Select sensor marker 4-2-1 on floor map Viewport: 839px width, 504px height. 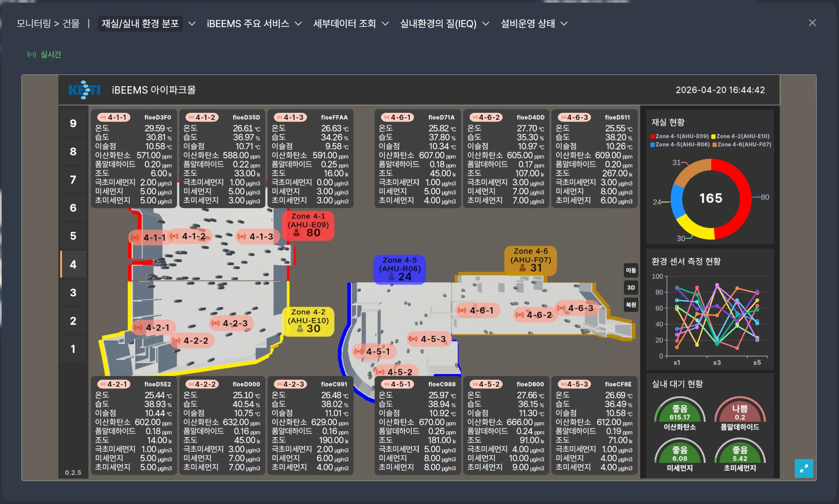click(153, 327)
